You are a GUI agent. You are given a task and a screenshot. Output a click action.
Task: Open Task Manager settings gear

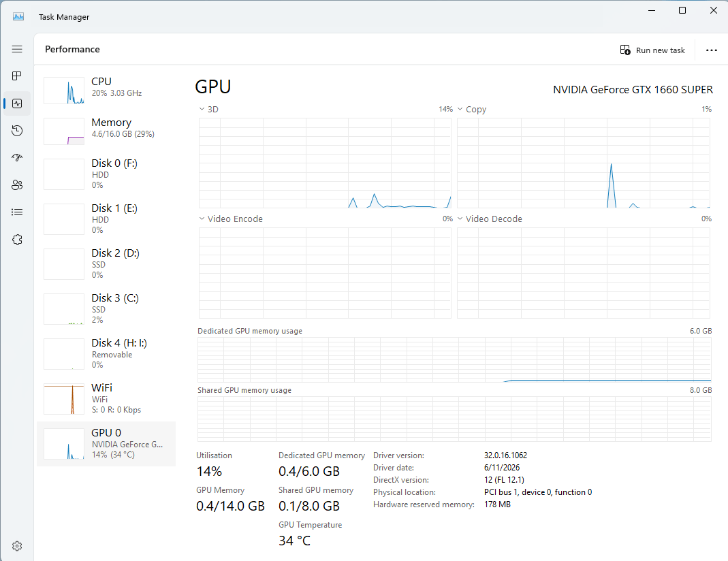pyautogui.click(x=17, y=546)
